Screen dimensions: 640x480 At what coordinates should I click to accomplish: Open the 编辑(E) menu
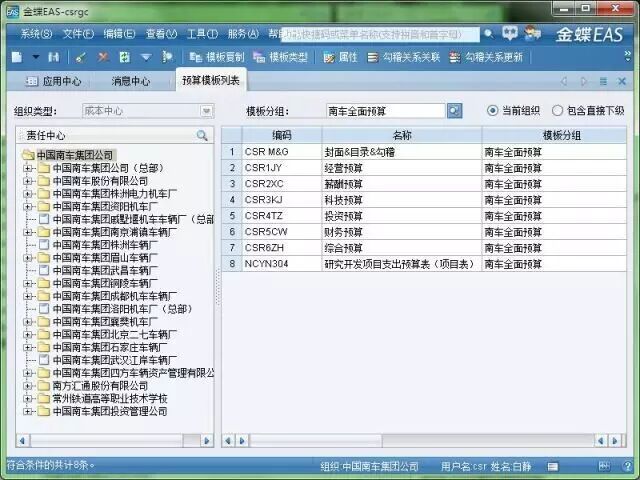119,34
